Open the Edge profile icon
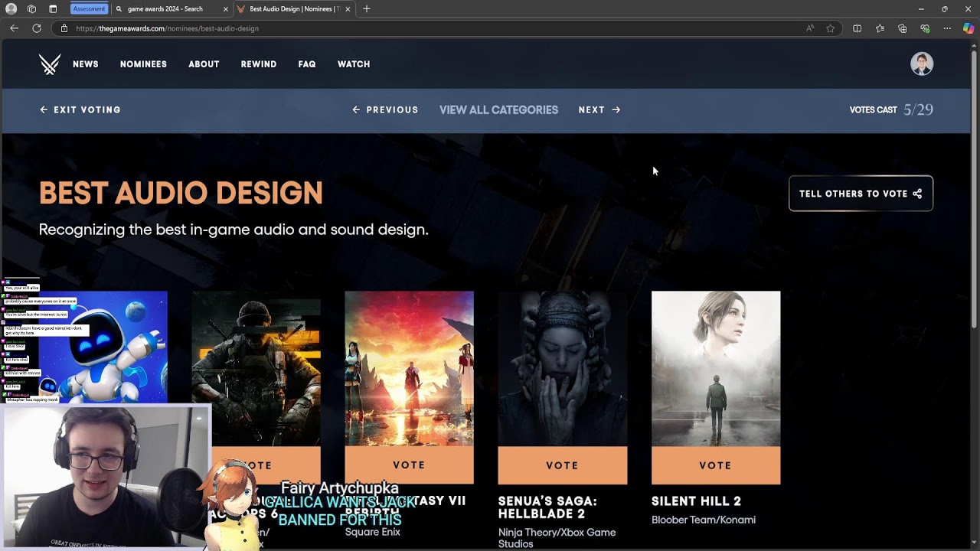The image size is (980, 551). coord(11,9)
